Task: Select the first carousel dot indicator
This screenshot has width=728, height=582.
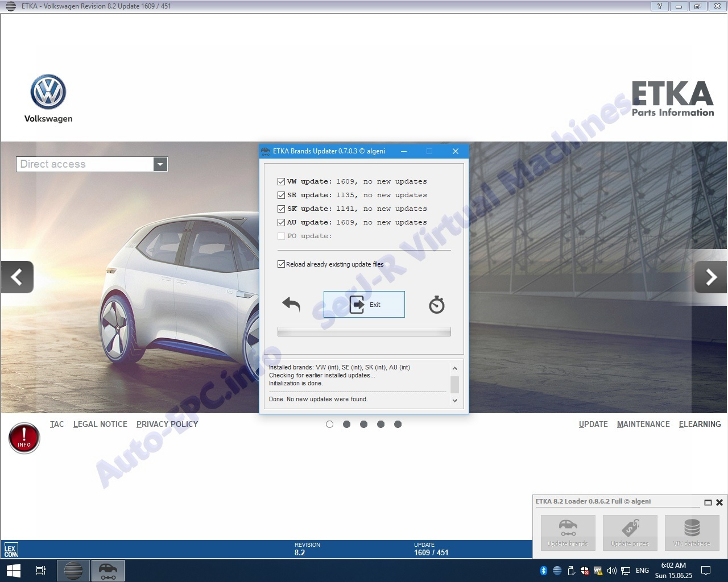Action: 329,424
